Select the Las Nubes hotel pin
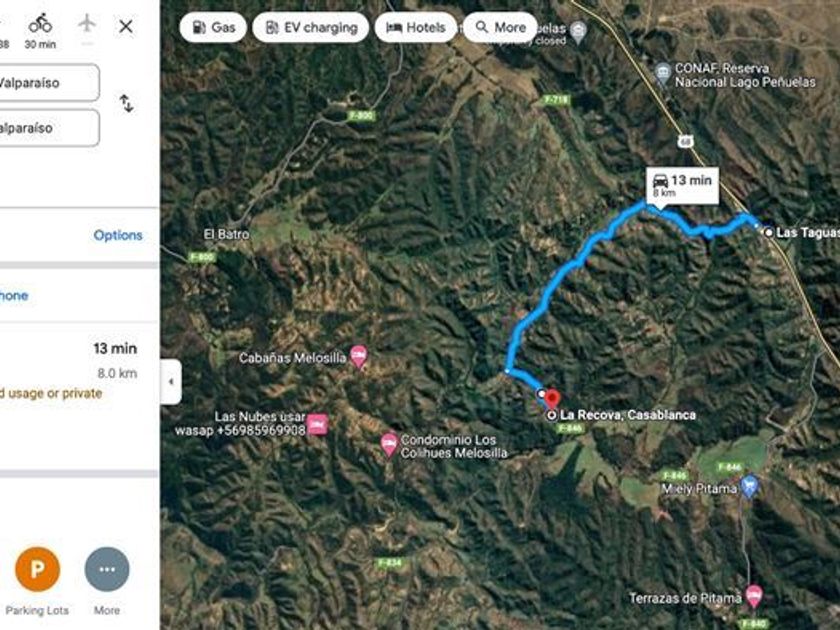Viewport: 840px width, 630px height. (317, 424)
